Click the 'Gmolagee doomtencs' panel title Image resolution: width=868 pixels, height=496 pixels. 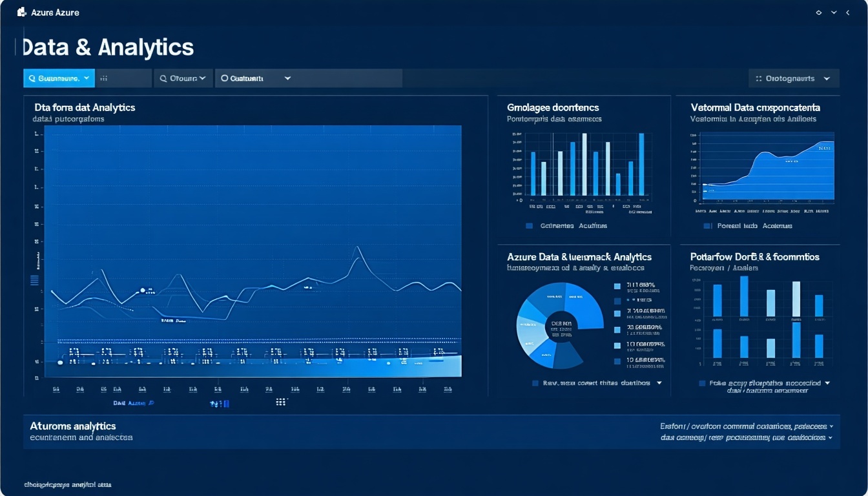553,108
